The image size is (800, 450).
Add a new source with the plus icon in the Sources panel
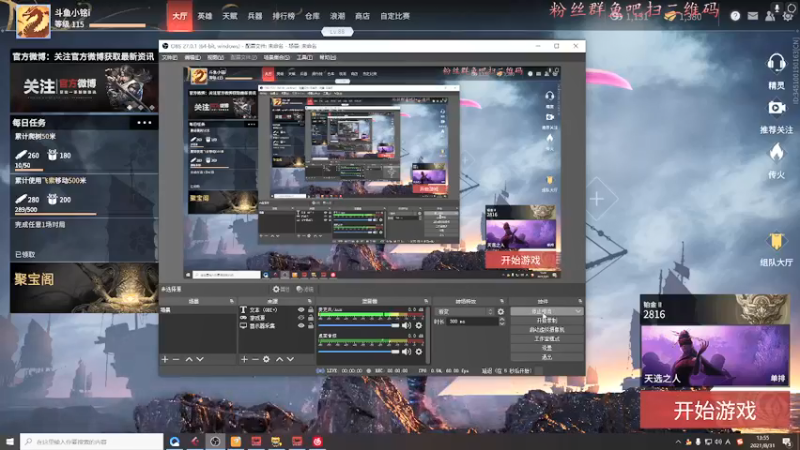[244, 359]
